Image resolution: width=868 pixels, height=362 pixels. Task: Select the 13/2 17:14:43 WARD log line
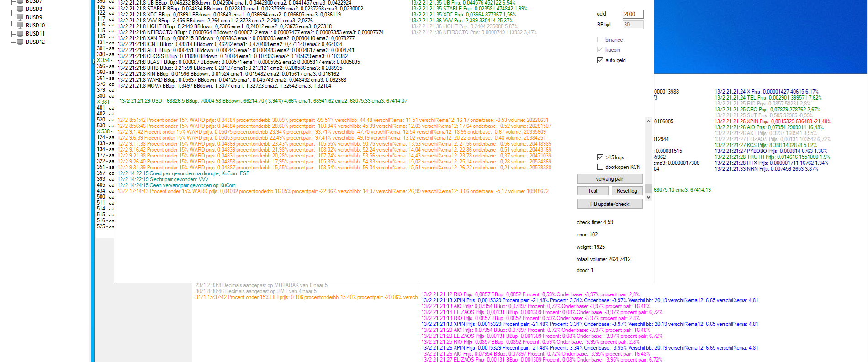[x=333, y=191]
